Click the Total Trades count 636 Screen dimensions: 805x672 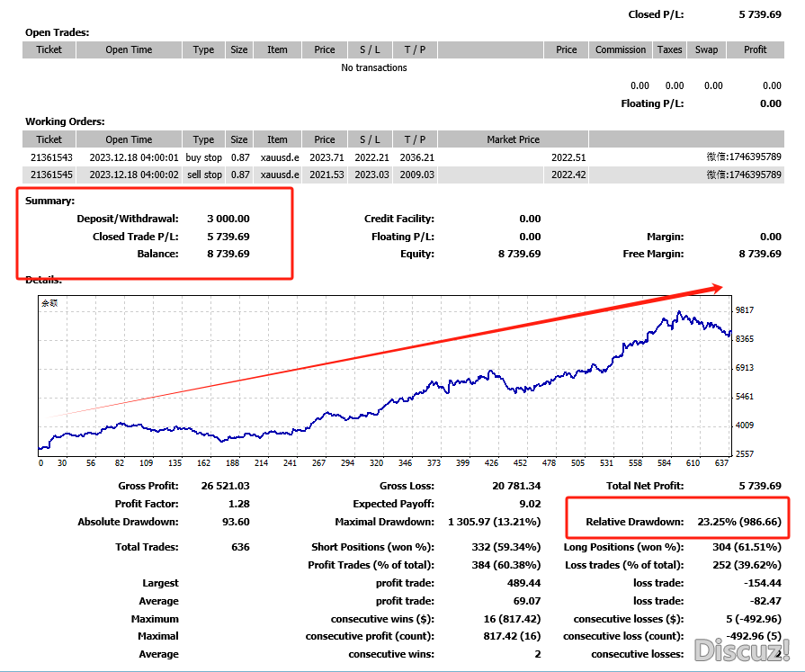tap(240, 547)
